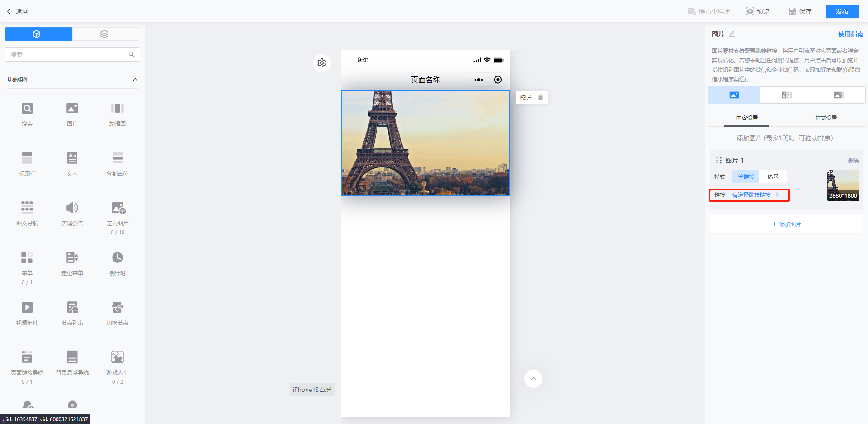Screen dimensions: 868x424
Task: Add the 视频组件 video component
Action: click(27, 307)
